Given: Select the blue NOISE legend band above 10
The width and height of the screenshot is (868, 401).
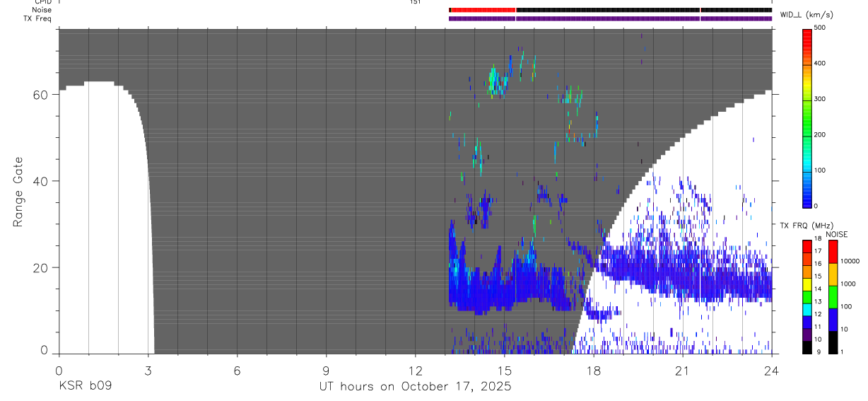Looking at the screenshot, I should point(833,319).
